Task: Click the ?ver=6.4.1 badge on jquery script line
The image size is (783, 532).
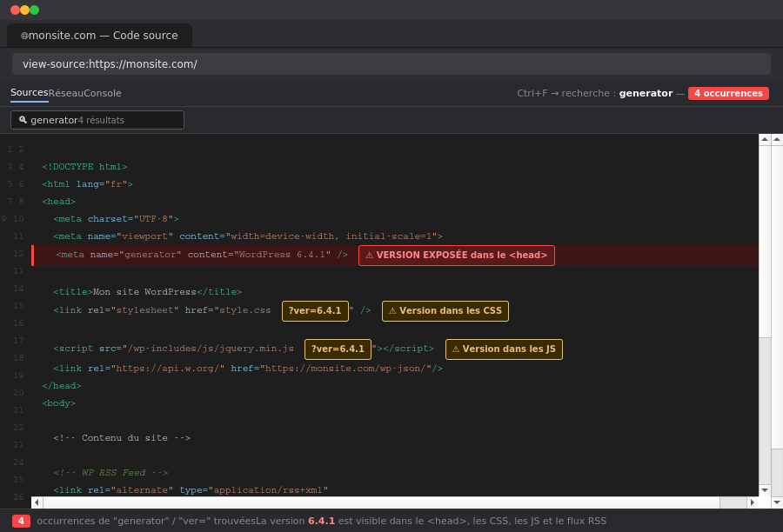Action: click(x=338, y=349)
